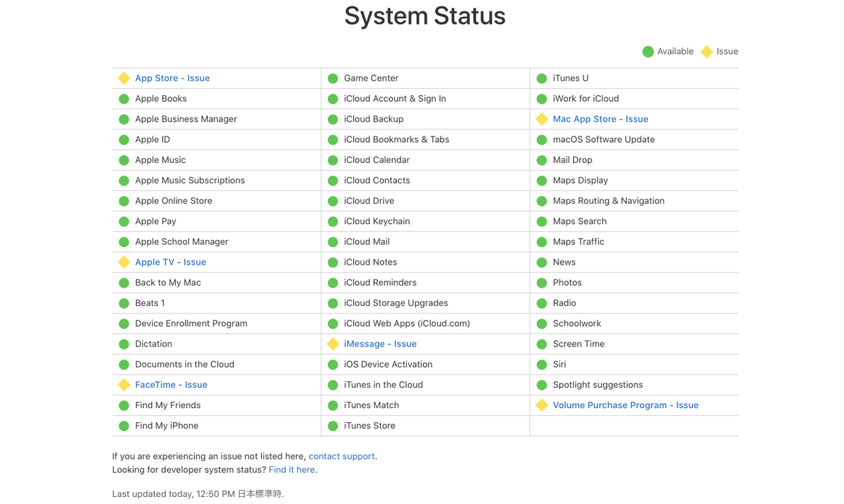Click the Radio entry text
This screenshot has height=504, width=844.
pyautogui.click(x=565, y=303)
